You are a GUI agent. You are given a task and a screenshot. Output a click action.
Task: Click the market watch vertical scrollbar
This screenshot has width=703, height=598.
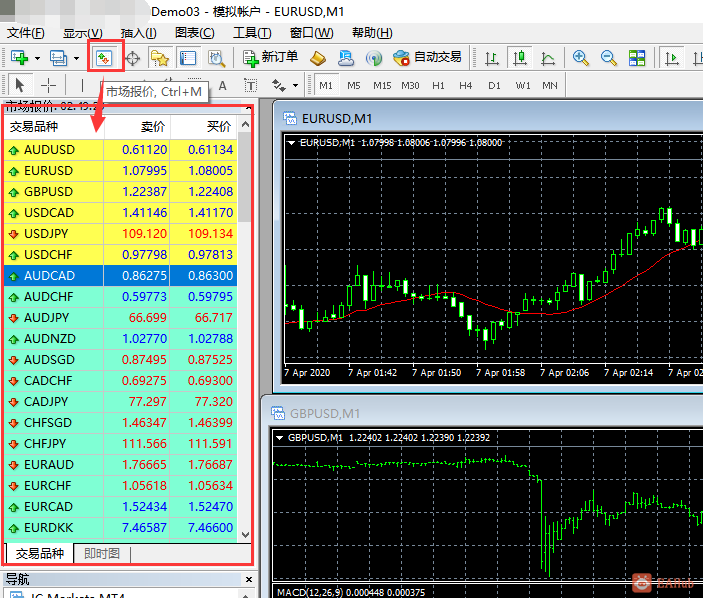245,300
